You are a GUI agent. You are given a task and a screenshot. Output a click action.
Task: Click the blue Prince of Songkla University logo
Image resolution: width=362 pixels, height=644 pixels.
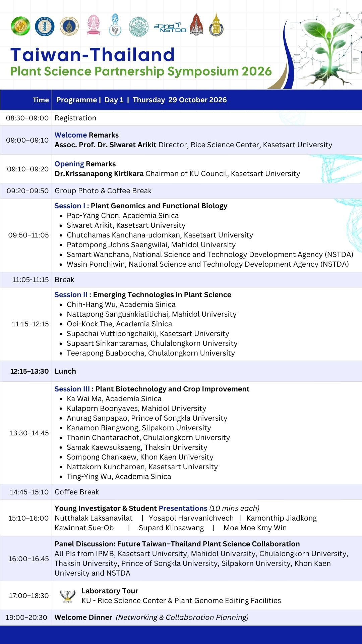pos(115,25)
